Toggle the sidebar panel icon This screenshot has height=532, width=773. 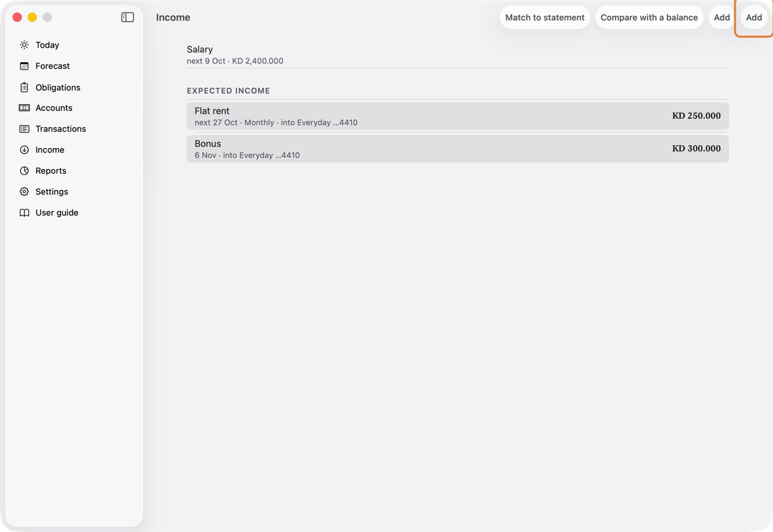pos(127,17)
